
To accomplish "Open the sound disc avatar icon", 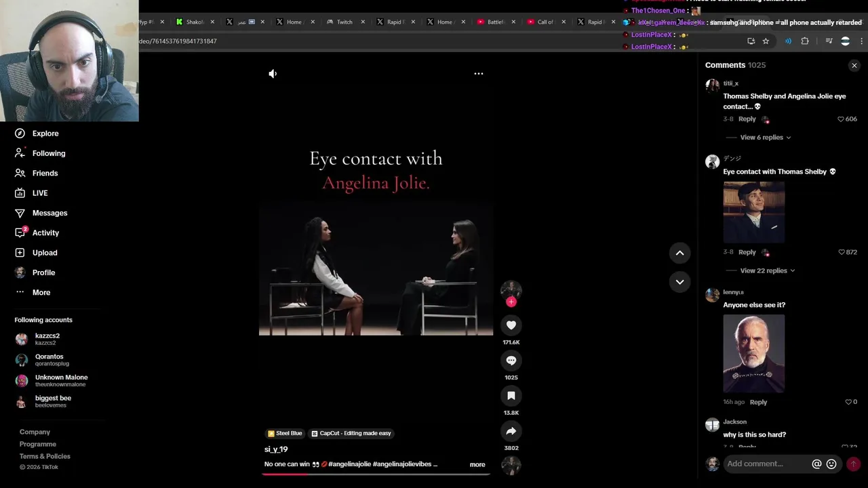I will [511, 466].
